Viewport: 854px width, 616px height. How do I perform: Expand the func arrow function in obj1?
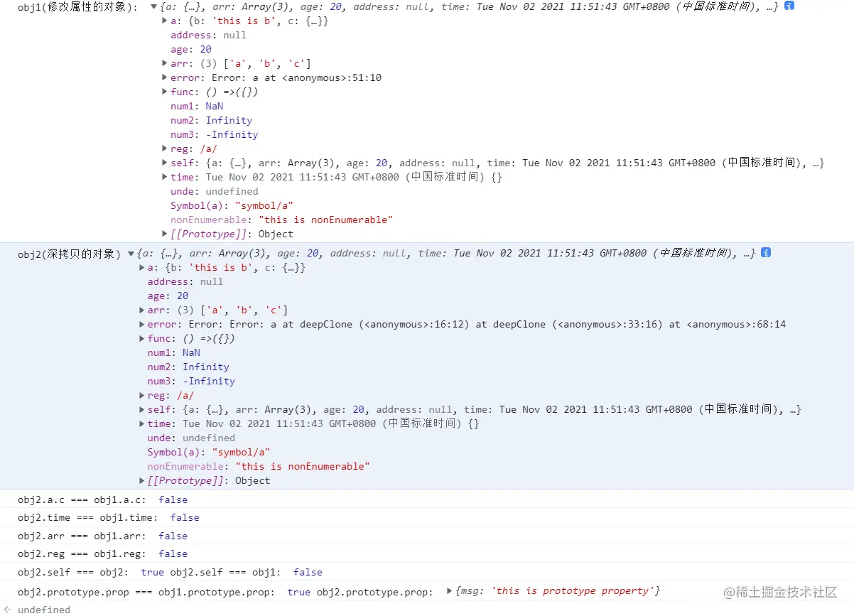164,92
